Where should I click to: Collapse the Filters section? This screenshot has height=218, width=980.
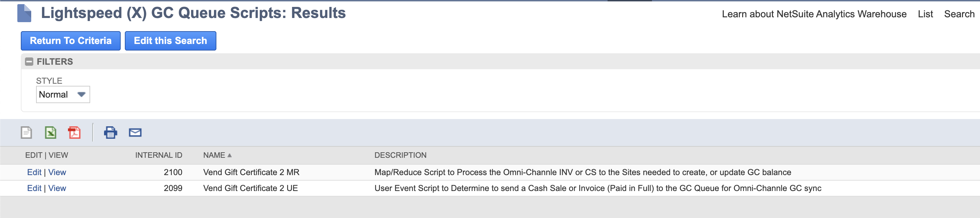click(x=29, y=62)
